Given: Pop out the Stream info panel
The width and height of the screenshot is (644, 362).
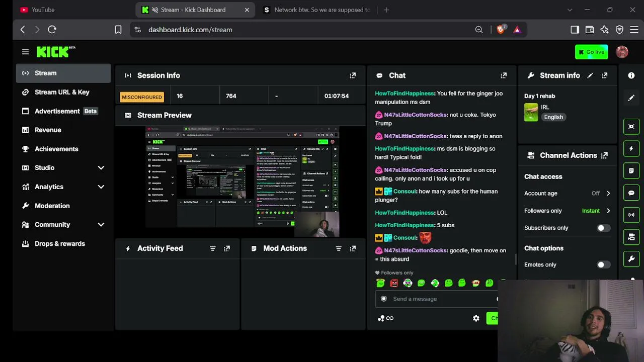Looking at the screenshot, I should click(x=604, y=75).
